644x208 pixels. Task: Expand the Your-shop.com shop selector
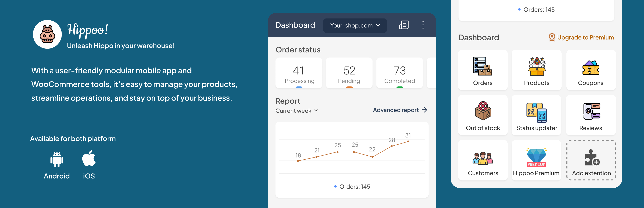tap(355, 25)
